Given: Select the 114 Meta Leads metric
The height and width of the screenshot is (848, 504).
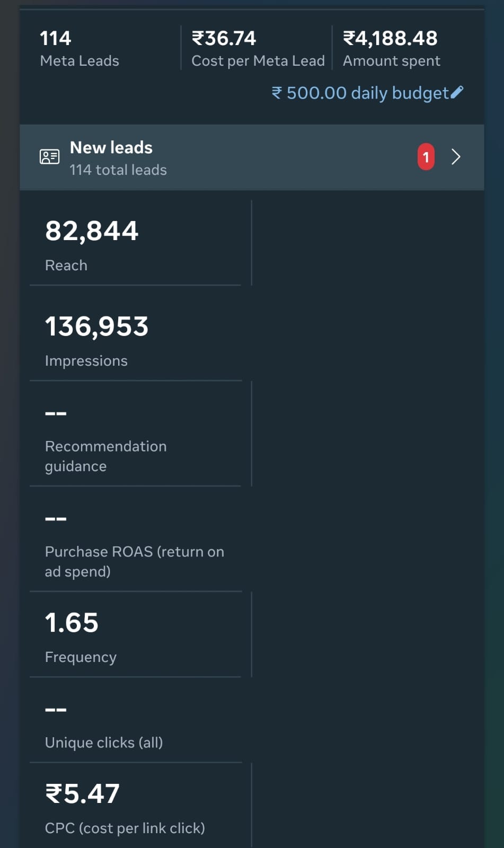Looking at the screenshot, I should click(x=79, y=49).
